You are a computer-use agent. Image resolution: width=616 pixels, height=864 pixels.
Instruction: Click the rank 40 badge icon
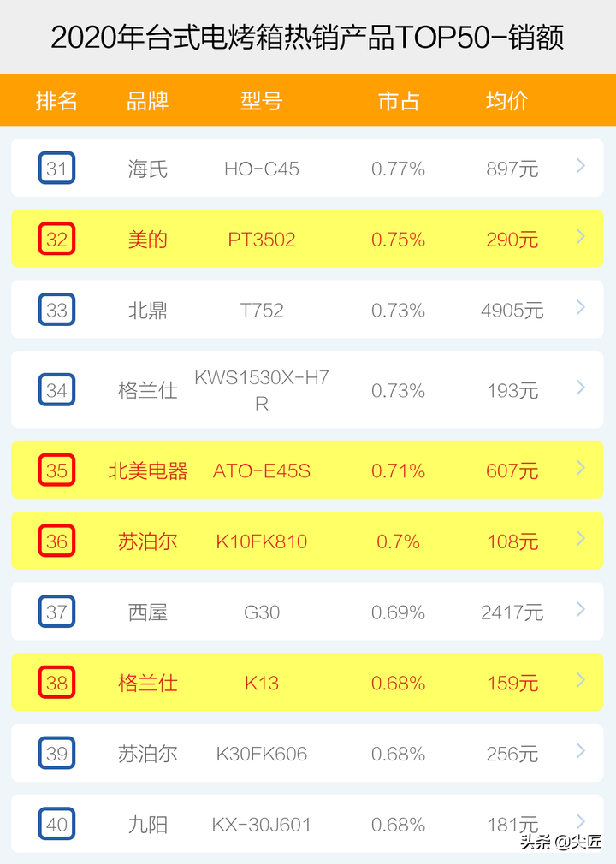[x=56, y=824]
